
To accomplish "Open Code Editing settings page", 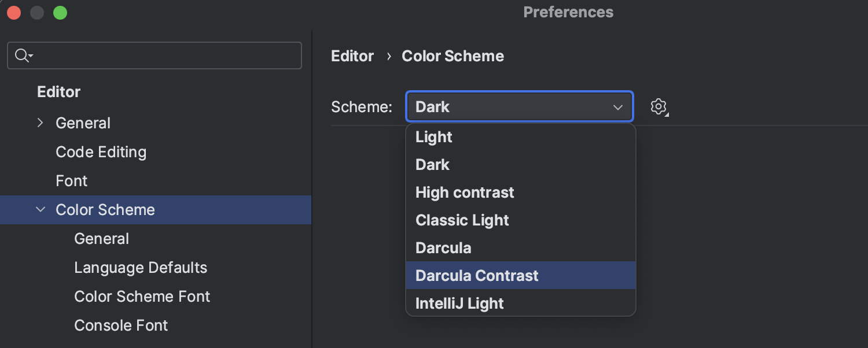I will point(101,152).
